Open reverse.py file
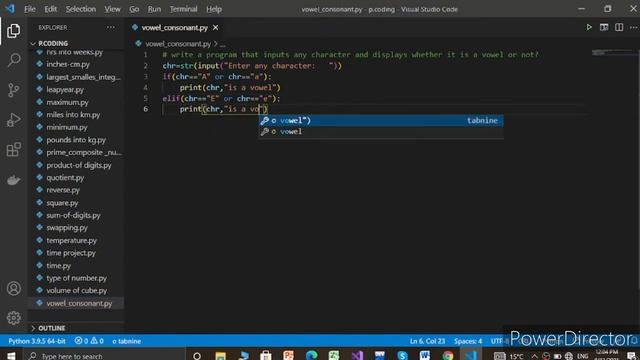The width and height of the screenshot is (640, 360). click(63, 190)
